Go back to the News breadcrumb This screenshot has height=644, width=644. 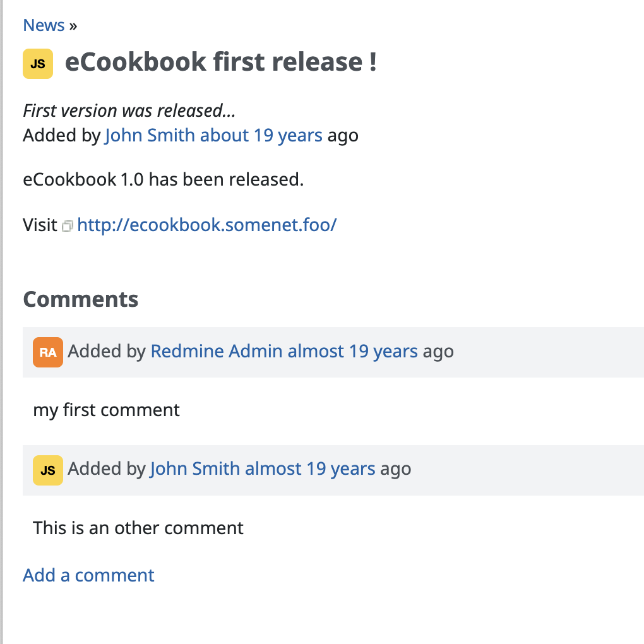click(44, 25)
